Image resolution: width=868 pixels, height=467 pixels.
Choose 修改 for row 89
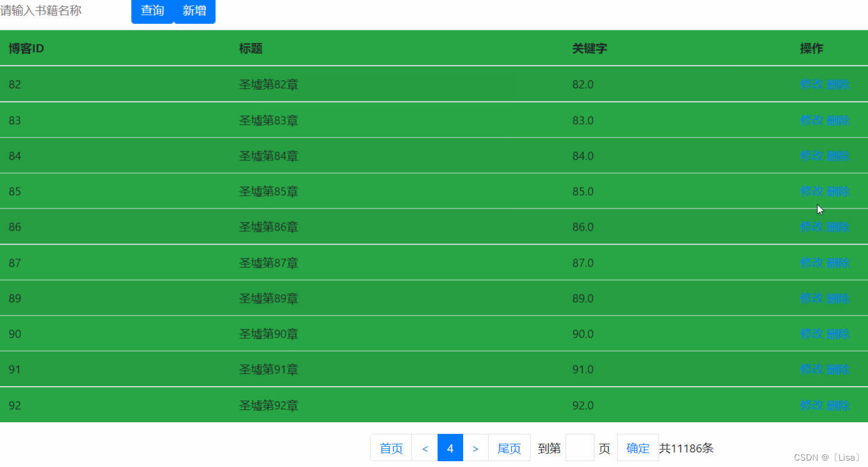coord(812,298)
